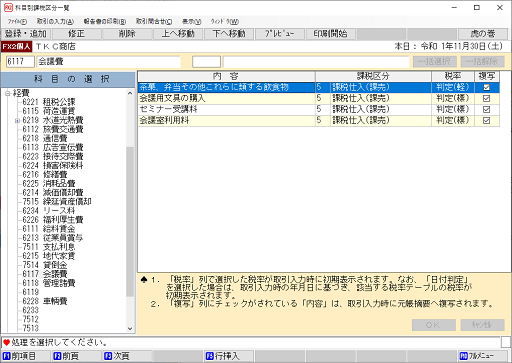Open the 表示(V) menu
The height and width of the screenshot is (363, 512).
click(192, 22)
